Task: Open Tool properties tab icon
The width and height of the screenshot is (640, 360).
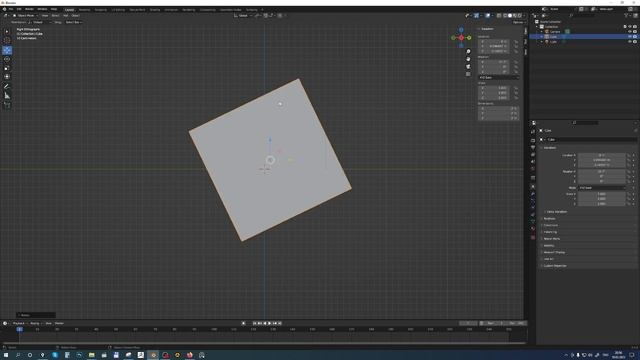Action: pyautogui.click(x=533, y=131)
